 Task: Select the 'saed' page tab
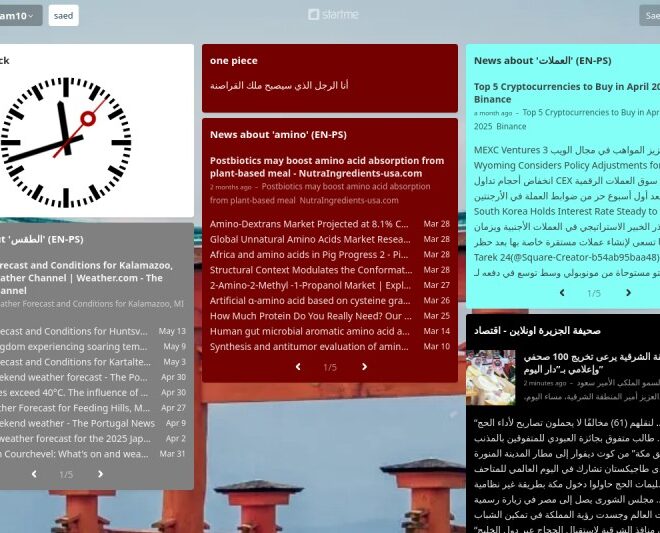coord(64,16)
